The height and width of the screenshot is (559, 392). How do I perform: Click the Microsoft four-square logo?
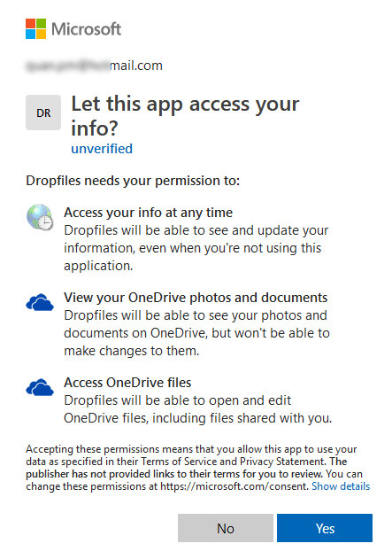35,29
